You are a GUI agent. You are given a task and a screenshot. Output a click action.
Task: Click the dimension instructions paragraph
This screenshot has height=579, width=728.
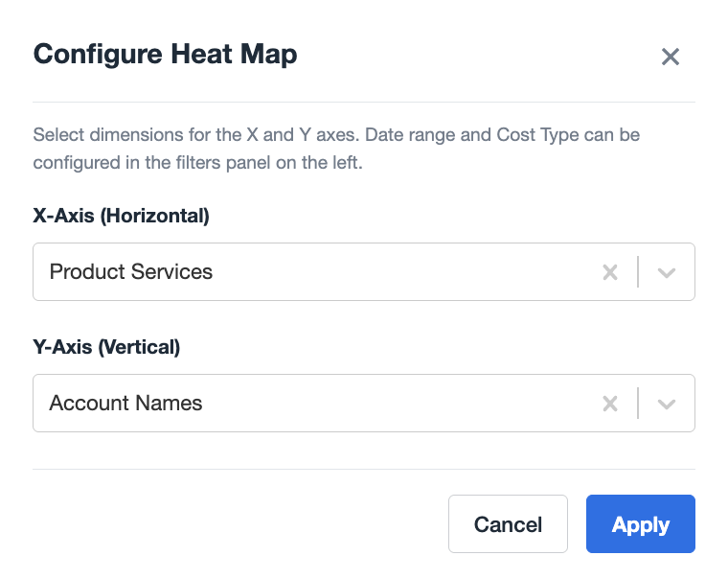[335, 149]
